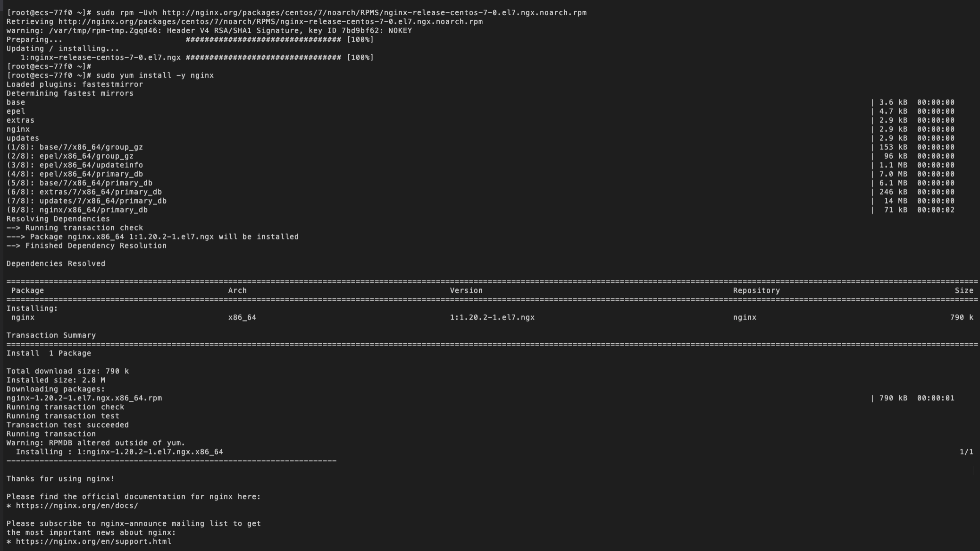Click the 'Version' column header

(466, 291)
